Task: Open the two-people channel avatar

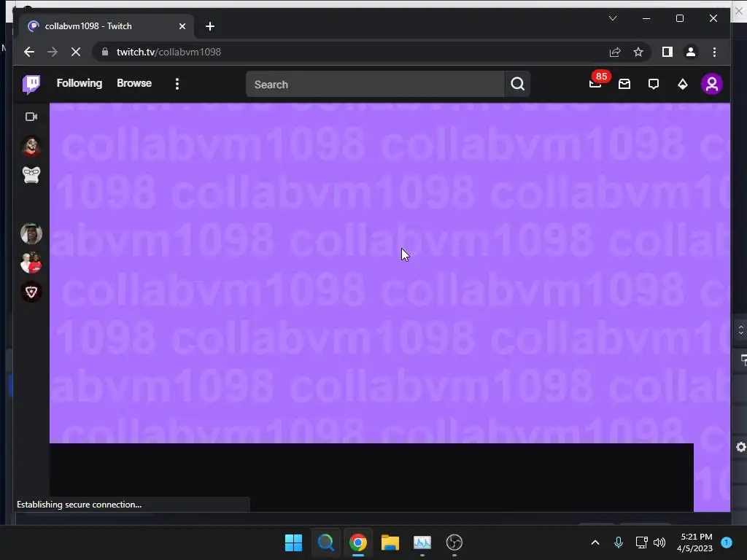Action: tap(31, 262)
